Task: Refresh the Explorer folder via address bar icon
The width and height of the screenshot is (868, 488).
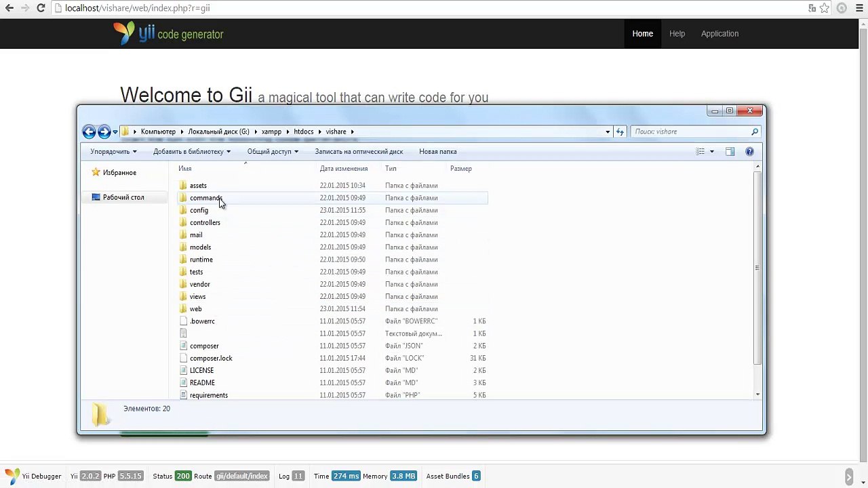Action: coord(620,131)
